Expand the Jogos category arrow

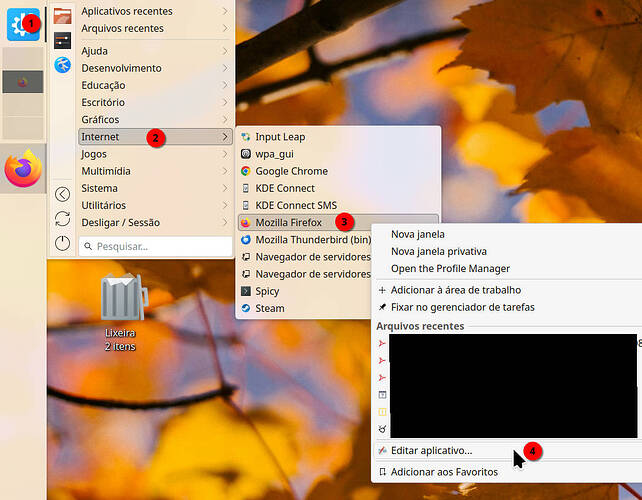[225, 154]
